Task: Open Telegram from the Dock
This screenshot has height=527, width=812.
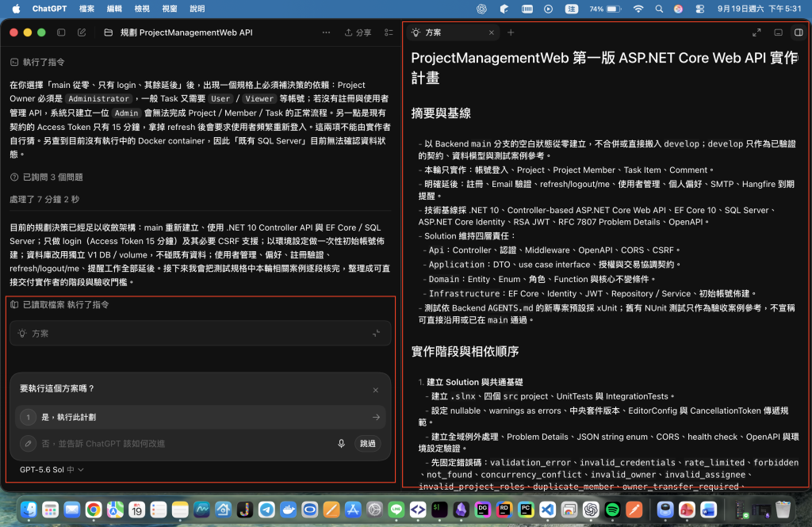Action: tap(266, 510)
